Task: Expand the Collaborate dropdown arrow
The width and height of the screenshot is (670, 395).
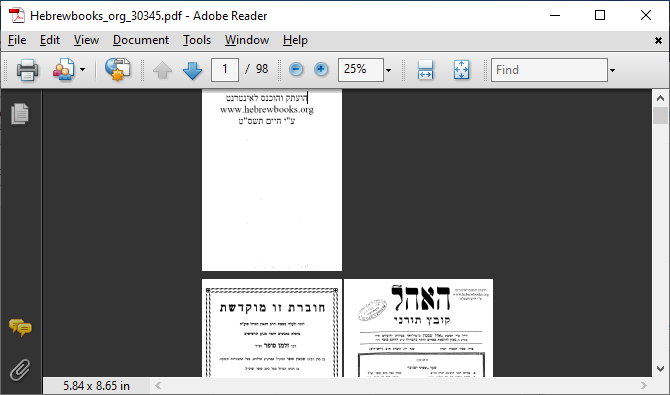Action: [82, 70]
